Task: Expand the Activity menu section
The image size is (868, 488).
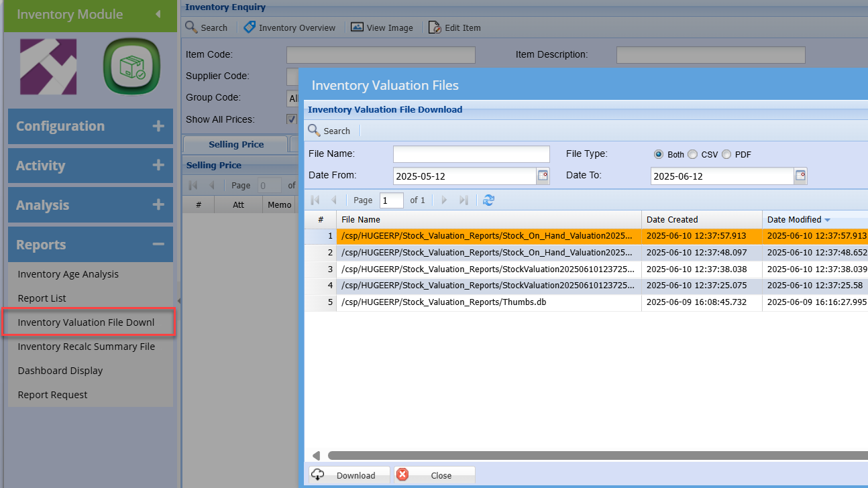Action: (x=91, y=166)
